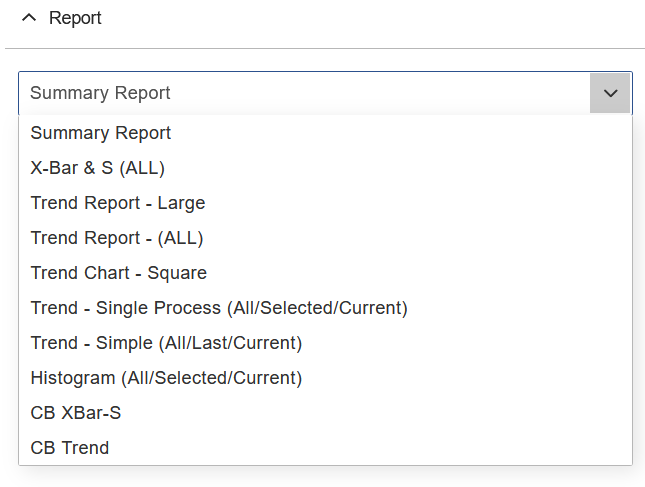Open the square Trend Chart report entry

point(119,273)
